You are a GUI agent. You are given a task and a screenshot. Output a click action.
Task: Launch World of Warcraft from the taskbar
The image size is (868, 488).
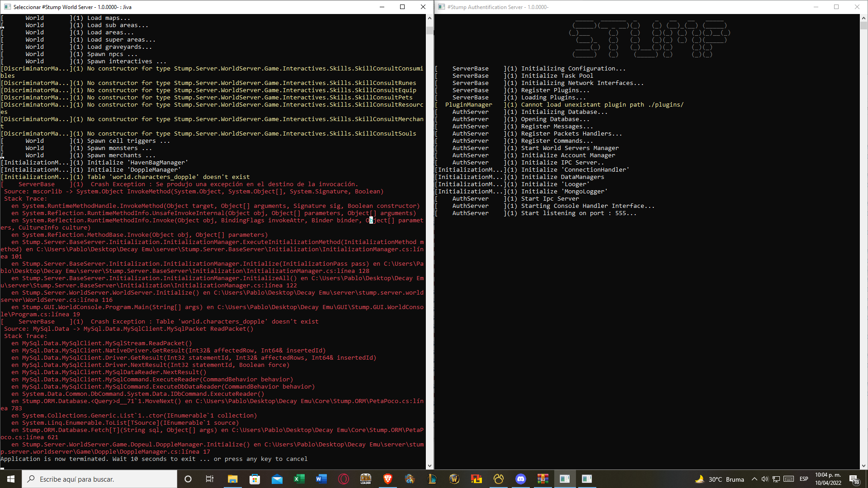(x=454, y=479)
